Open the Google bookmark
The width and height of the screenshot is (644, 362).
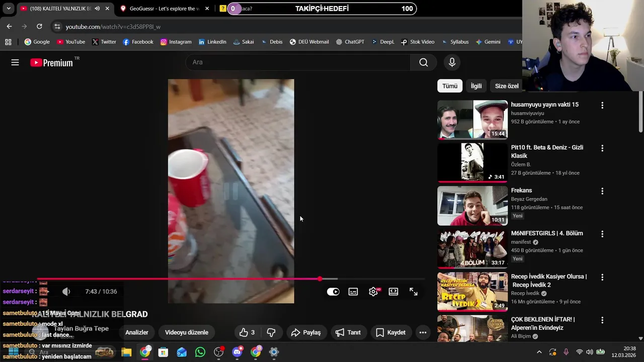click(x=37, y=42)
